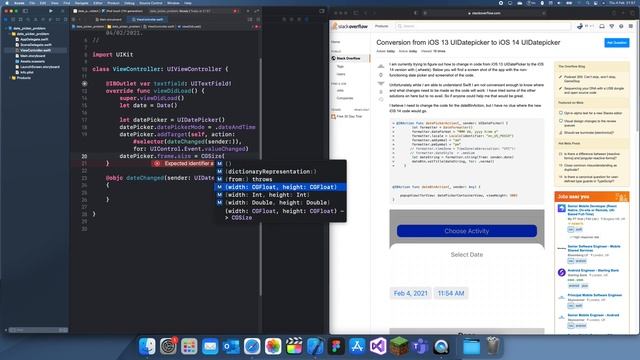This screenshot has height=360, width=640.
Task: Downvote the Stack Overflow question
Action: 381,83
